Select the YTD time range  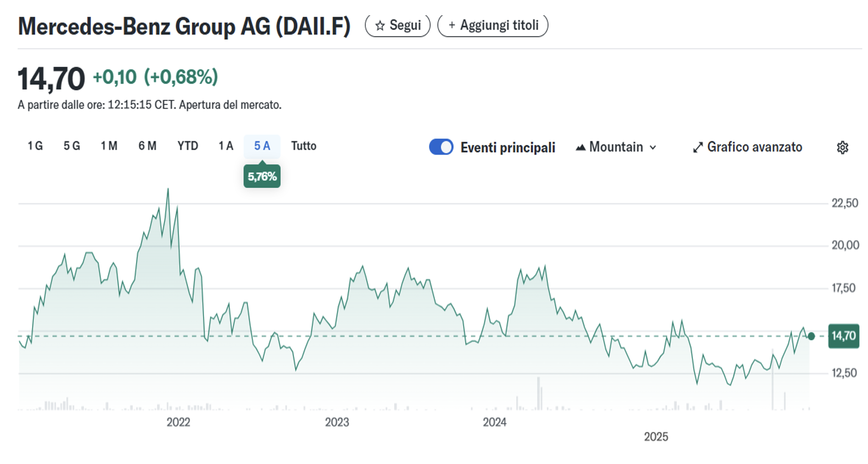pos(187,146)
